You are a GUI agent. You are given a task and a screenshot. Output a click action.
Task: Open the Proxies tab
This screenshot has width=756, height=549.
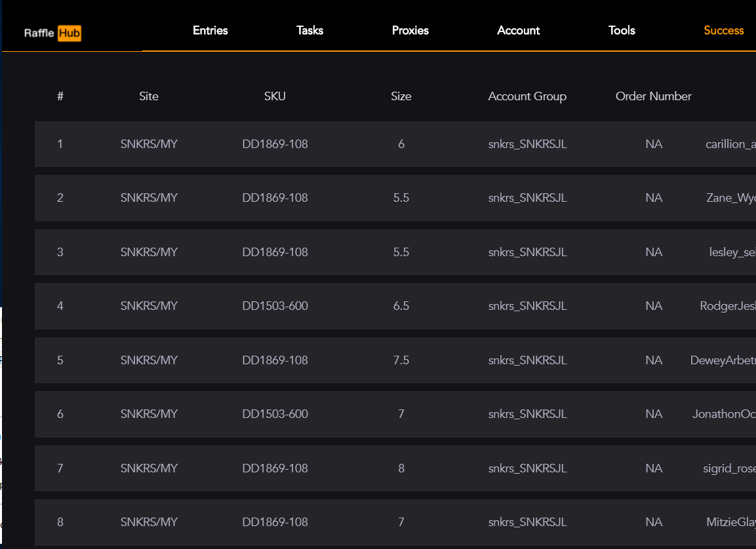(x=410, y=30)
